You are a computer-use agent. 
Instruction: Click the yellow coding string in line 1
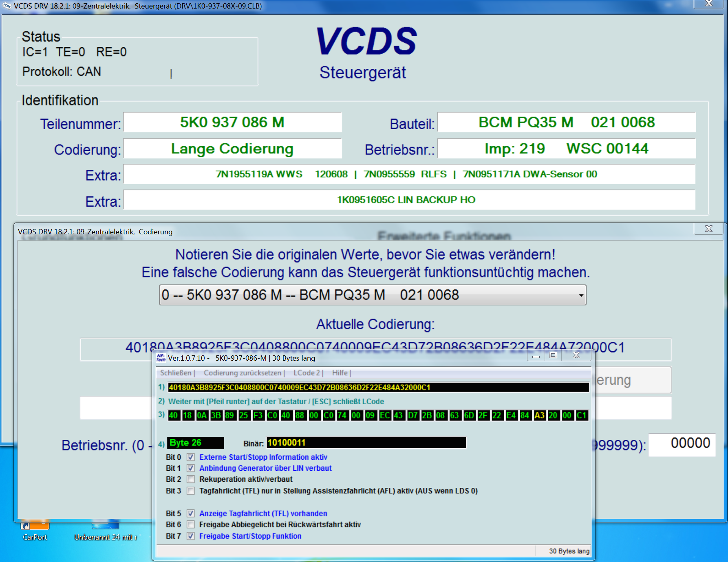coord(378,387)
